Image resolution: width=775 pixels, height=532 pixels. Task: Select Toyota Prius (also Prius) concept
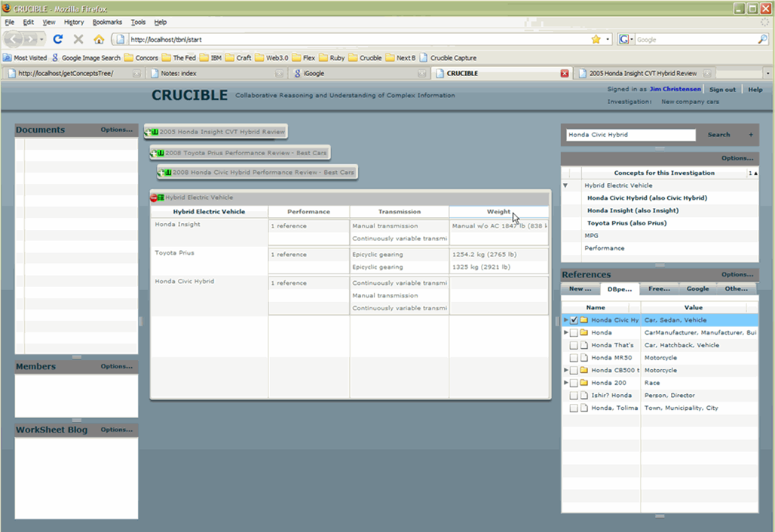tap(626, 223)
